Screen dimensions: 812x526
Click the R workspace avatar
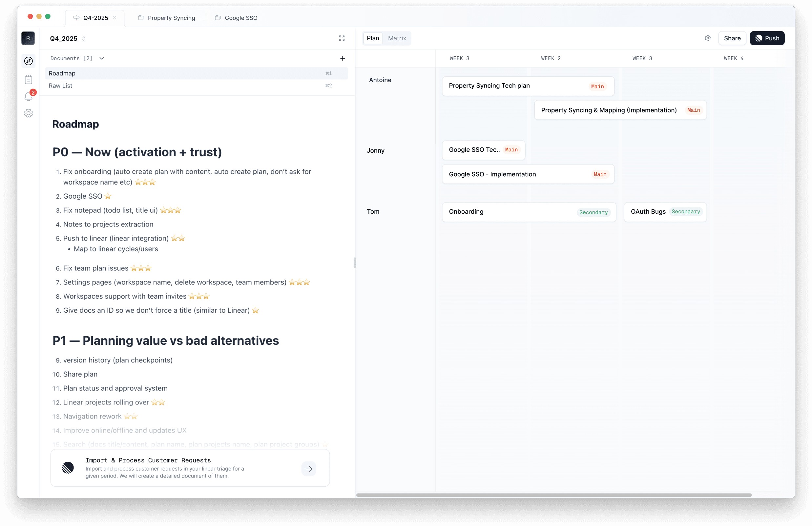point(28,38)
